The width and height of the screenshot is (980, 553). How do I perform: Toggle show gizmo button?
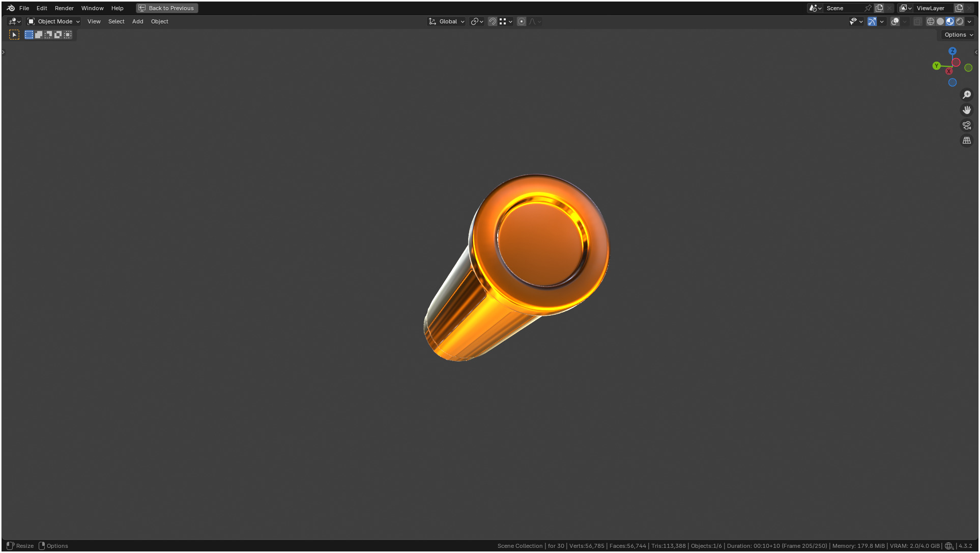point(872,21)
